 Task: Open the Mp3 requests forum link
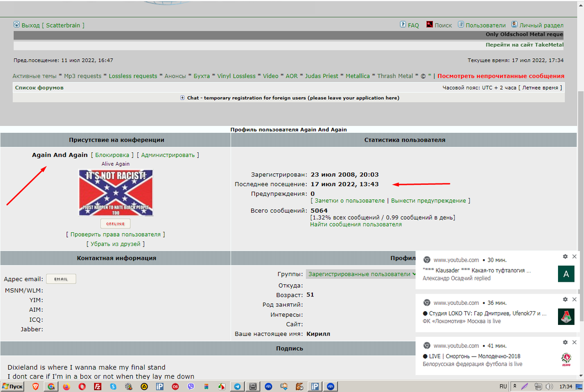coord(83,76)
